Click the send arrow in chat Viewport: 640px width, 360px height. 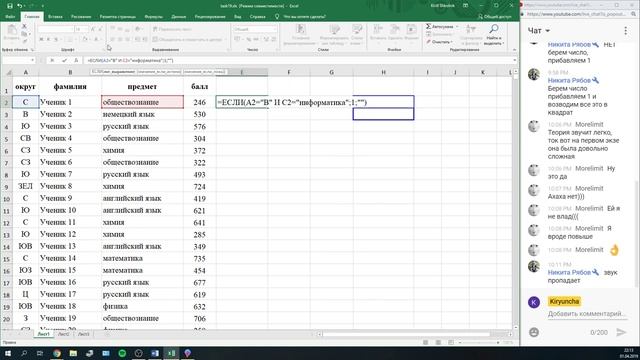coord(621,332)
